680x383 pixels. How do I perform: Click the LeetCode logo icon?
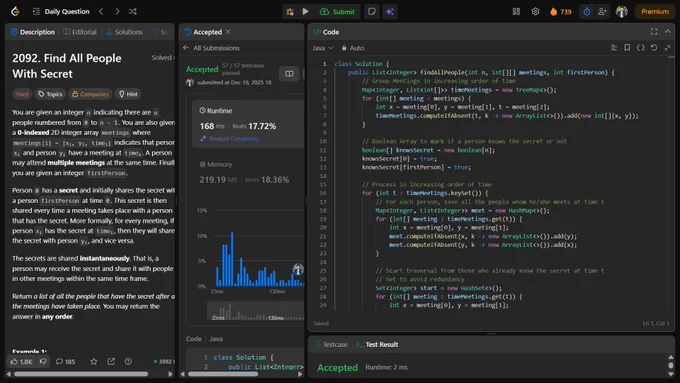point(15,11)
